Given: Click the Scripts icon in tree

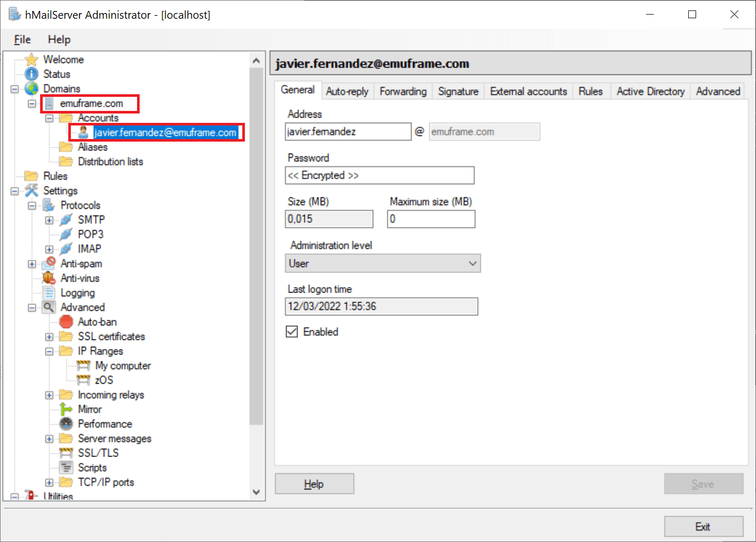Looking at the screenshot, I should [66, 468].
